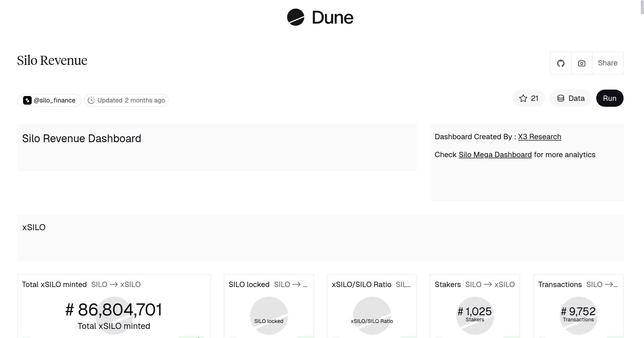Open the X3 Research link
The height and width of the screenshot is (338, 644).
click(x=539, y=137)
